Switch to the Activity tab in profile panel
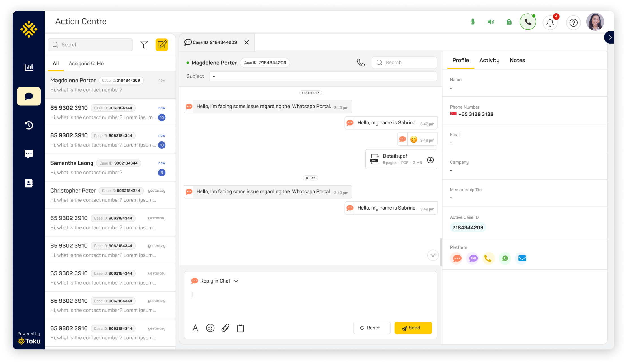The image size is (627, 364). click(489, 60)
